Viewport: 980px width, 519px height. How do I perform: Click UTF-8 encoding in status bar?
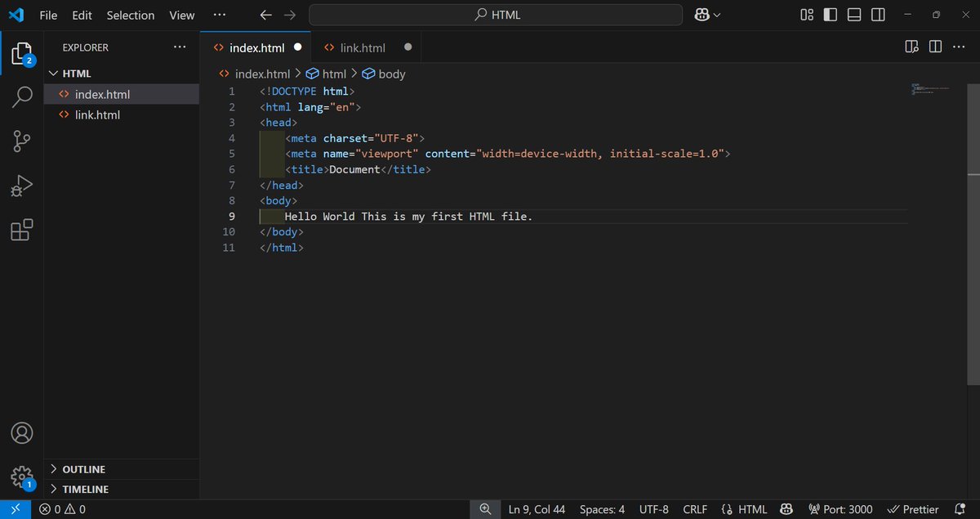653,509
